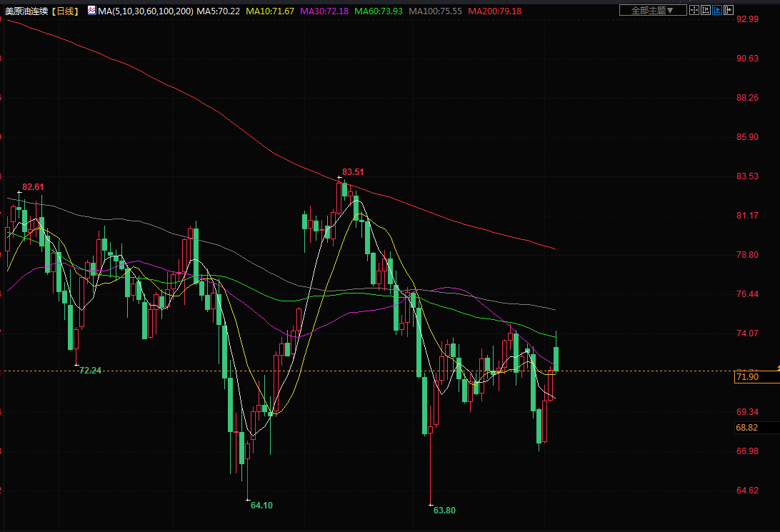Click the 92.99 price axis label
Image resolution: width=780 pixels, height=532 pixels.
pyautogui.click(x=747, y=19)
